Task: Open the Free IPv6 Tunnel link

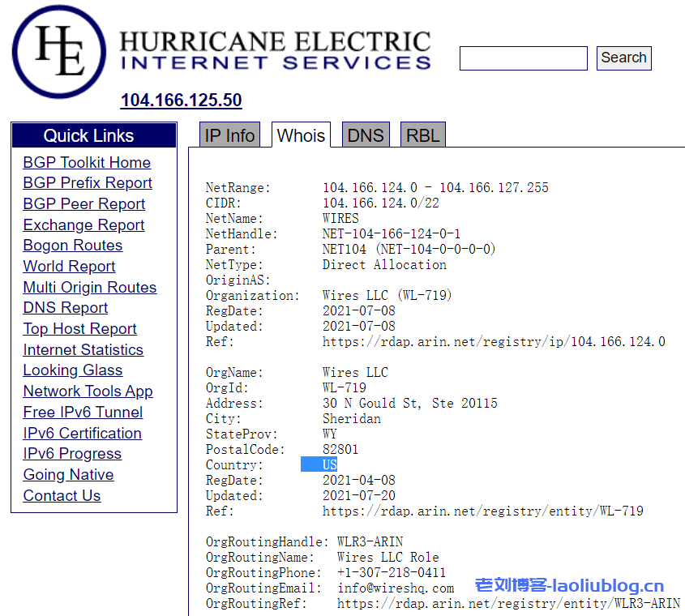Action: click(x=83, y=413)
